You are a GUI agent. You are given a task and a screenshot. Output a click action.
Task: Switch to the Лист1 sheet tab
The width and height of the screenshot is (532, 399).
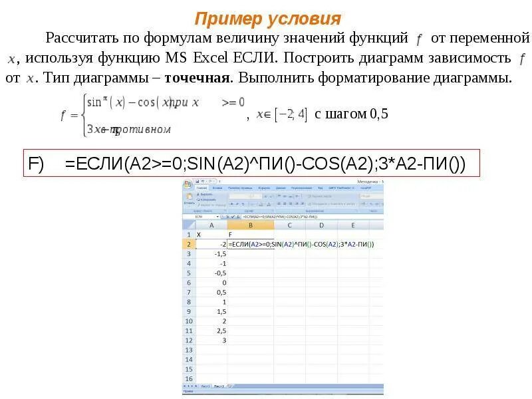pos(205,386)
